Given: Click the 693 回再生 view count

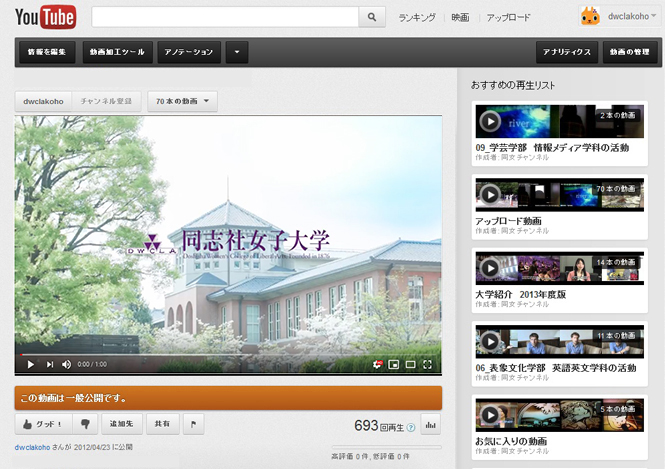Looking at the screenshot, I should (379, 426).
